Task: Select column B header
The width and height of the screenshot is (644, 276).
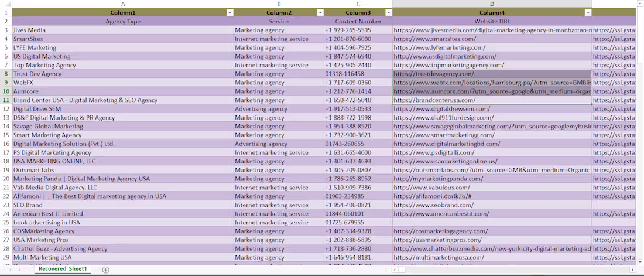Action: [x=279, y=4]
